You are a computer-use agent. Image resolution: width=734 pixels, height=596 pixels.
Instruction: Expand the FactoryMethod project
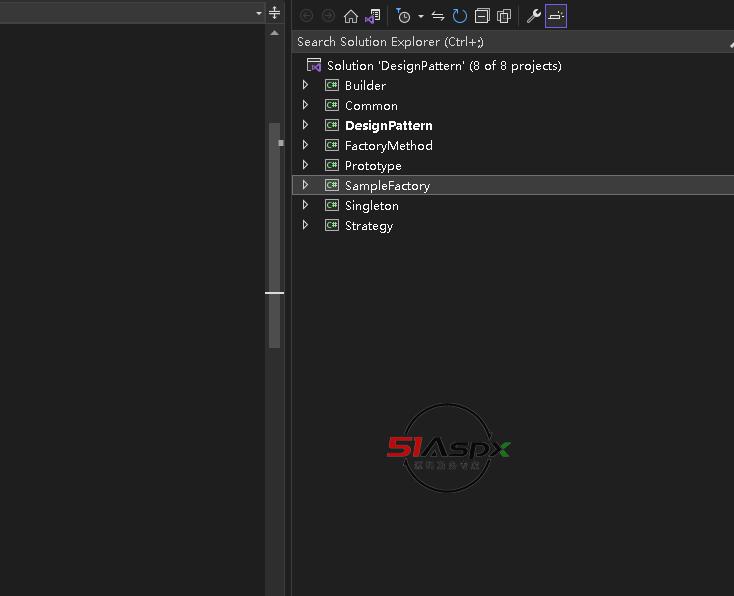pos(306,145)
